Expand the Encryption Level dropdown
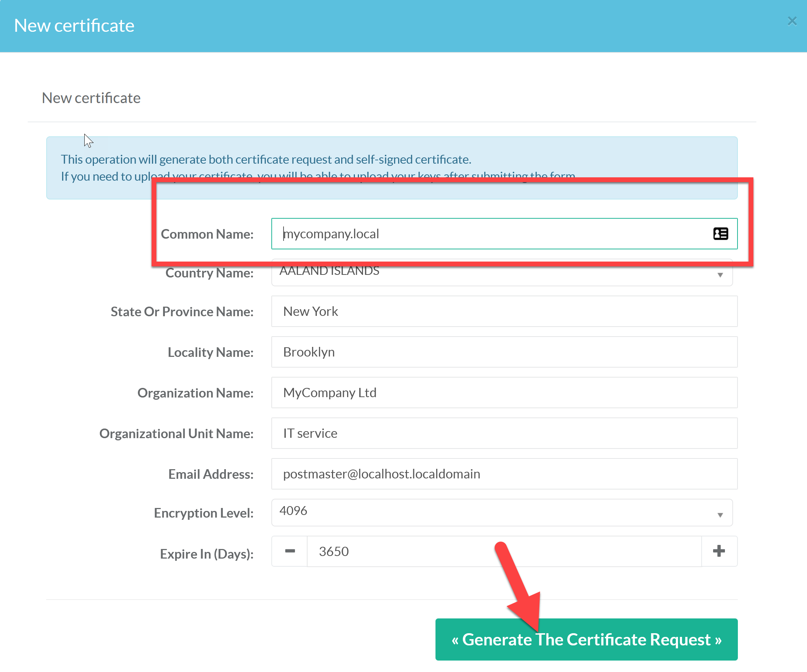The image size is (807, 672). coord(499,512)
